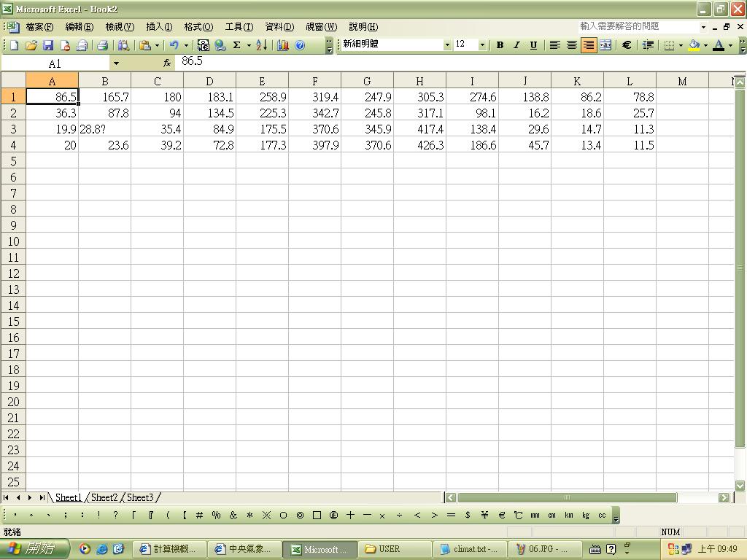The height and width of the screenshot is (560, 747).
Task: Open the 格式(O) menu
Action: tap(198, 27)
